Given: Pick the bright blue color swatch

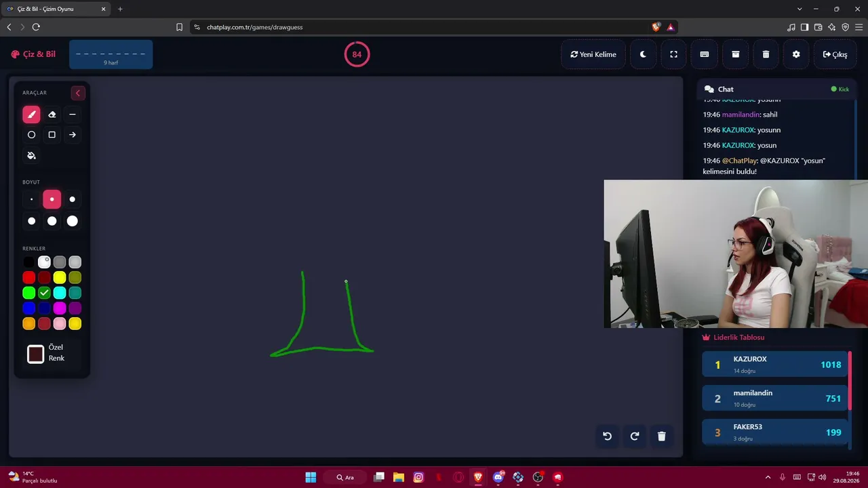Looking at the screenshot, I should (x=28, y=308).
